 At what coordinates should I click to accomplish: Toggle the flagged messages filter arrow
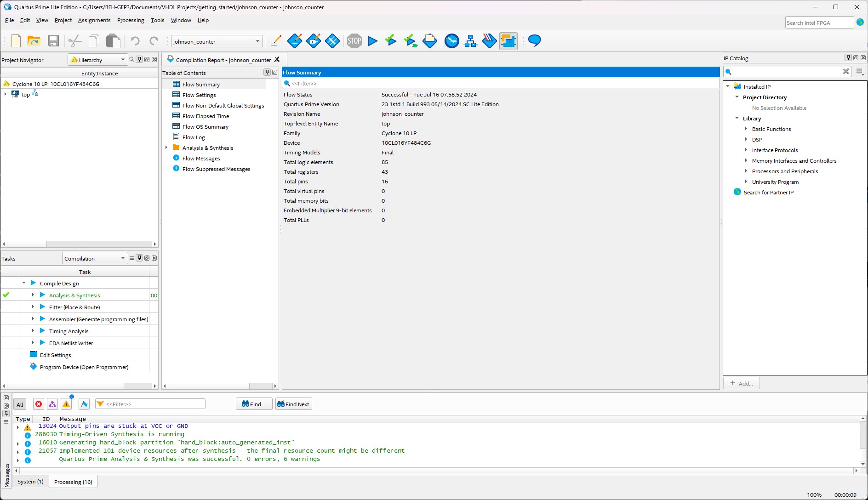tap(84, 404)
